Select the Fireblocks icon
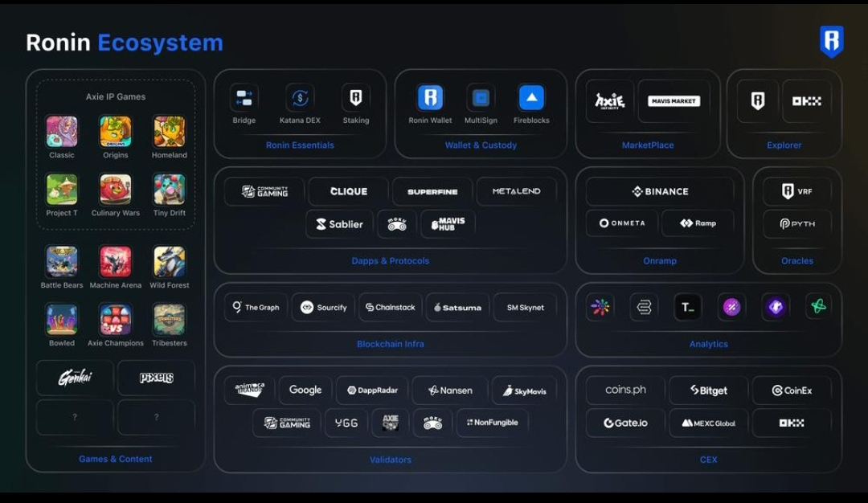Viewport: 868px width, 503px height. point(531,98)
